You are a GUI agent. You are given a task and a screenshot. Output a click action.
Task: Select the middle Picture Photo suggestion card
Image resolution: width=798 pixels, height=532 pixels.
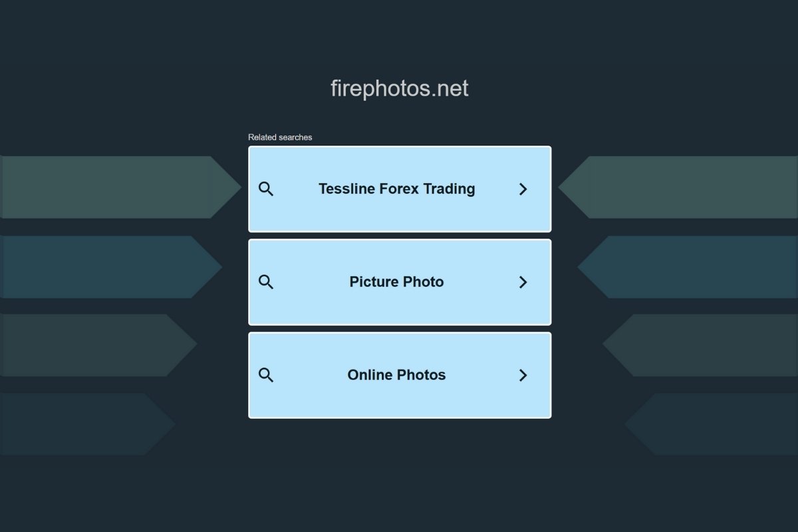pos(399,282)
